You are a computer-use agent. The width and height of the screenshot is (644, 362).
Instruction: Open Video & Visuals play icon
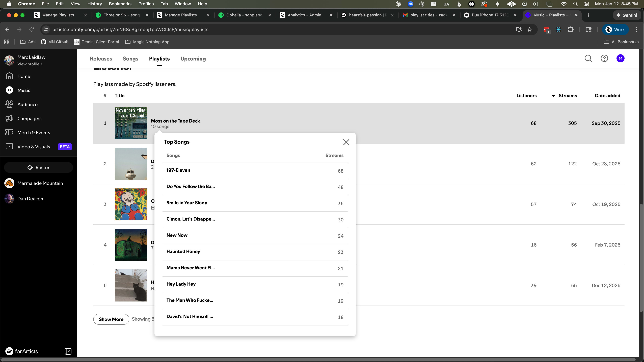pyautogui.click(x=9, y=146)
